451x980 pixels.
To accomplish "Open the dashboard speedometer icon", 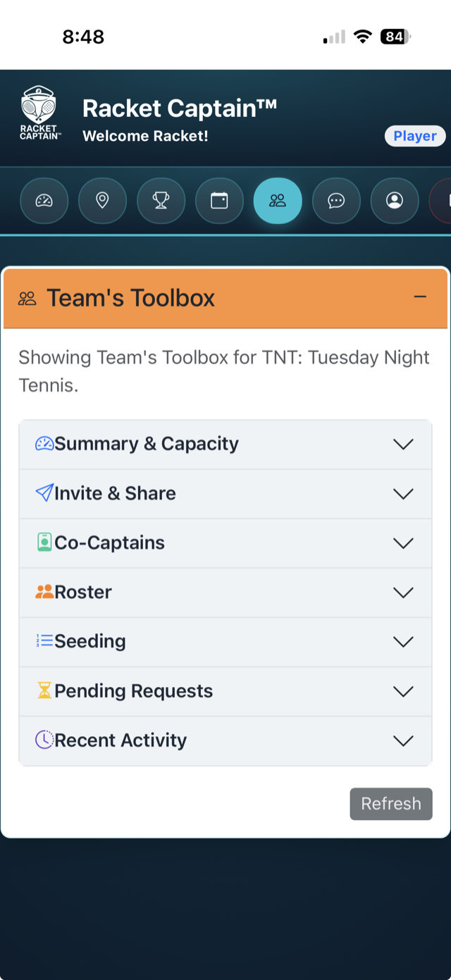I will 44,201.
